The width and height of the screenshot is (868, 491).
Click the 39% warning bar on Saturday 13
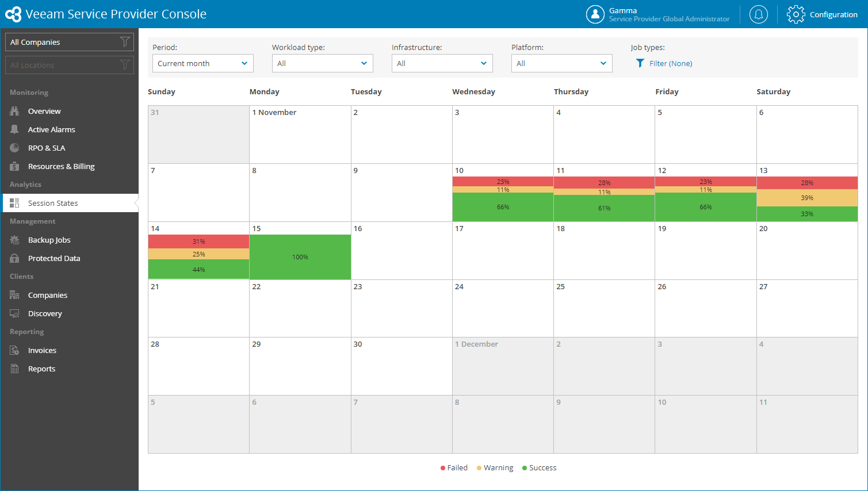click(807, 198)
